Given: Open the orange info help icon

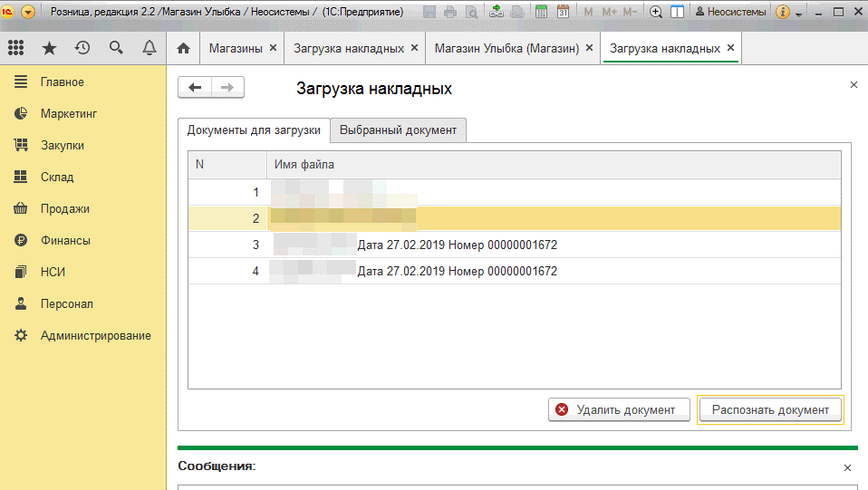Looking at the screenshot, I should point(783,12).
